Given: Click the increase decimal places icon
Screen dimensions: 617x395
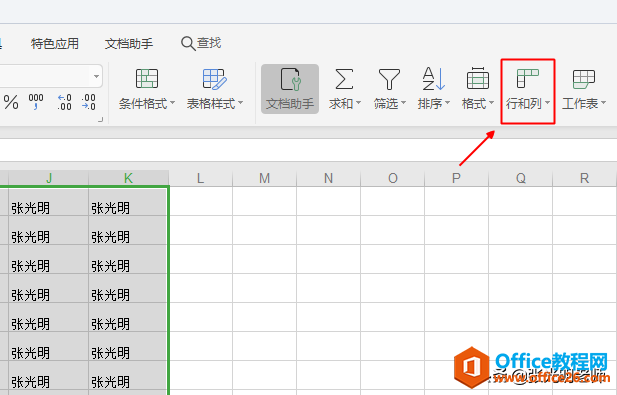Looking at the screenshot, I should point(65,102).
